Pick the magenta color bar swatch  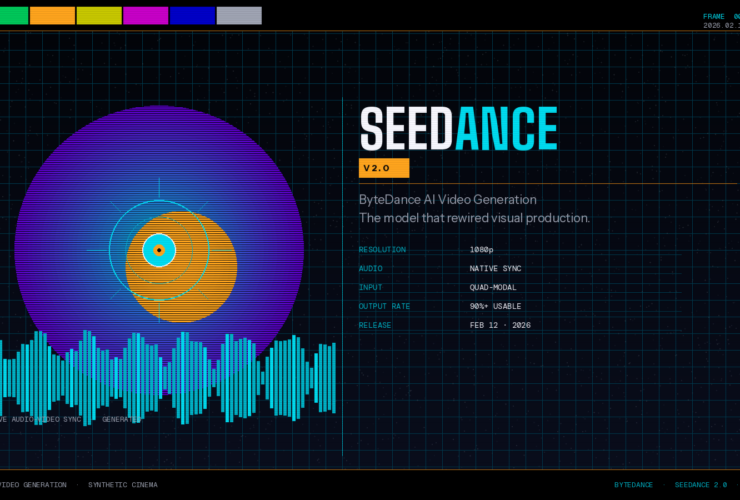pyautogui.click(x=146, y=16)
